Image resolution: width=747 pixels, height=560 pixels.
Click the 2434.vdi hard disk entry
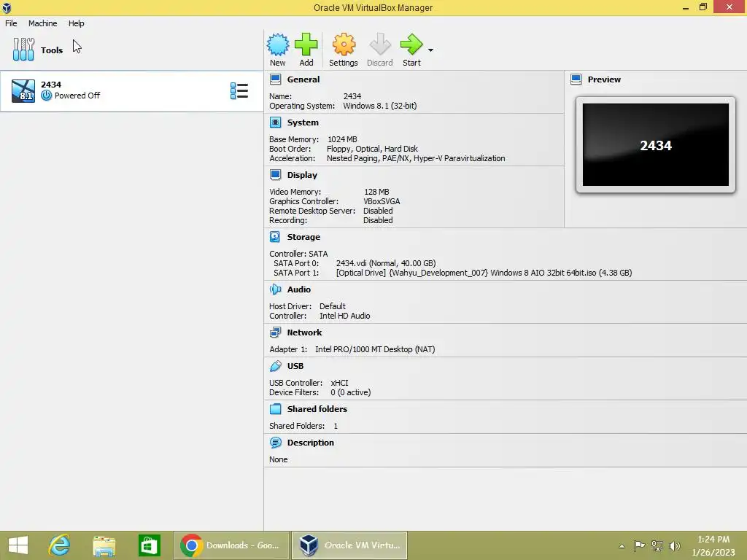click(x=385, y=263)
